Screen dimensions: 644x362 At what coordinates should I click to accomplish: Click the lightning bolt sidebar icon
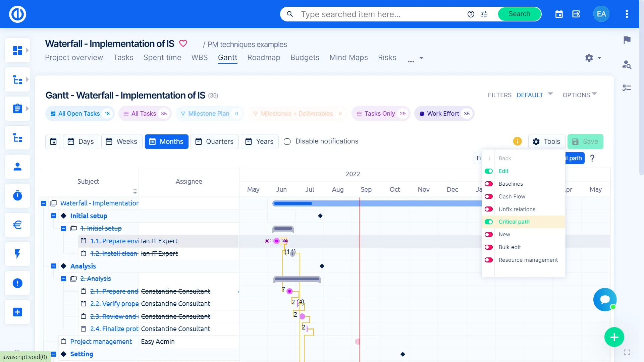pyautogui.click(x=17, y=254)
